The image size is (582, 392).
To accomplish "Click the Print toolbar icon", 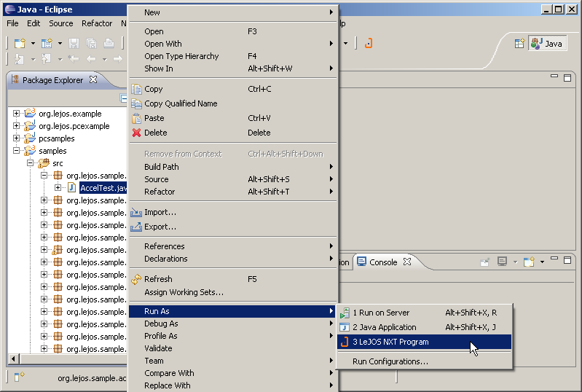I will (109, 44).
